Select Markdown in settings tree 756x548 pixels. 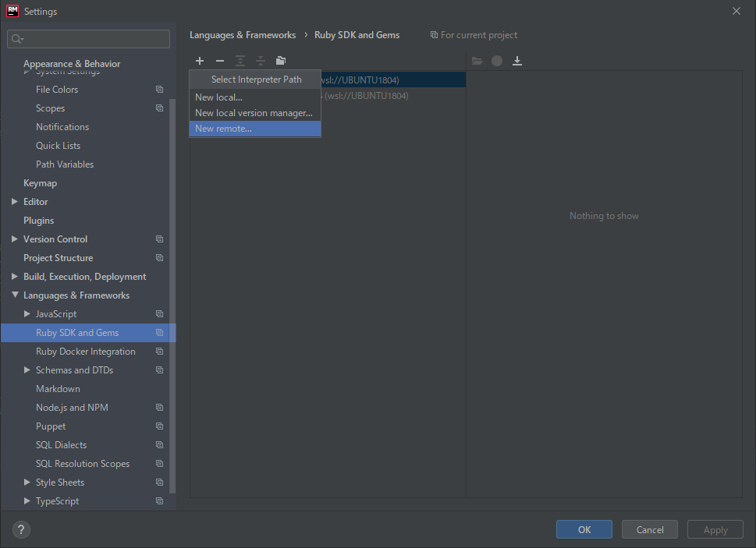[58, 389]
